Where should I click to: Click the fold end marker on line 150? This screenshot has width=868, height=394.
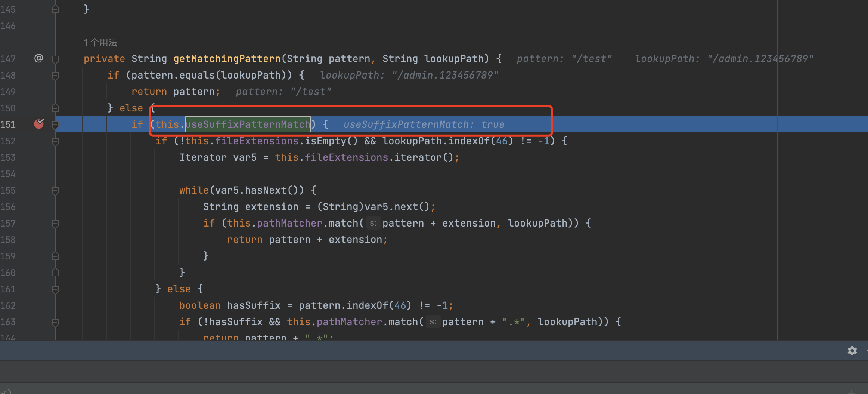click(x=55, y=108)
